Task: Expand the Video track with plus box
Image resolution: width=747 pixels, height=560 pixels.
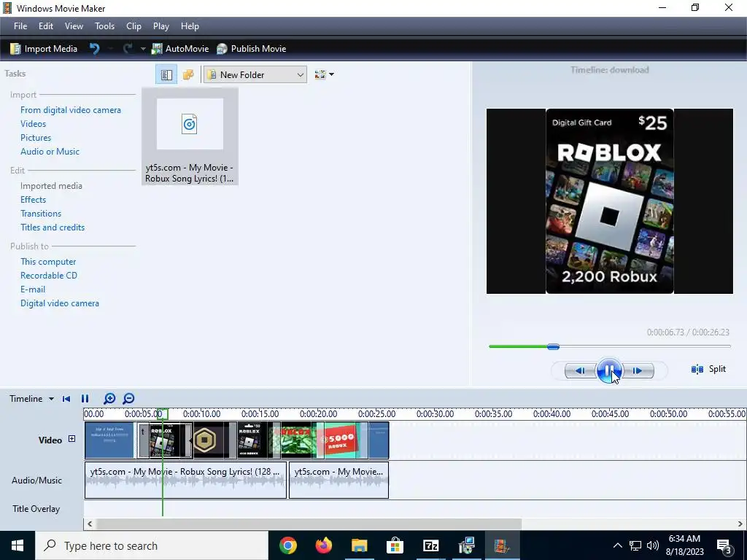Action: (72, 439)
